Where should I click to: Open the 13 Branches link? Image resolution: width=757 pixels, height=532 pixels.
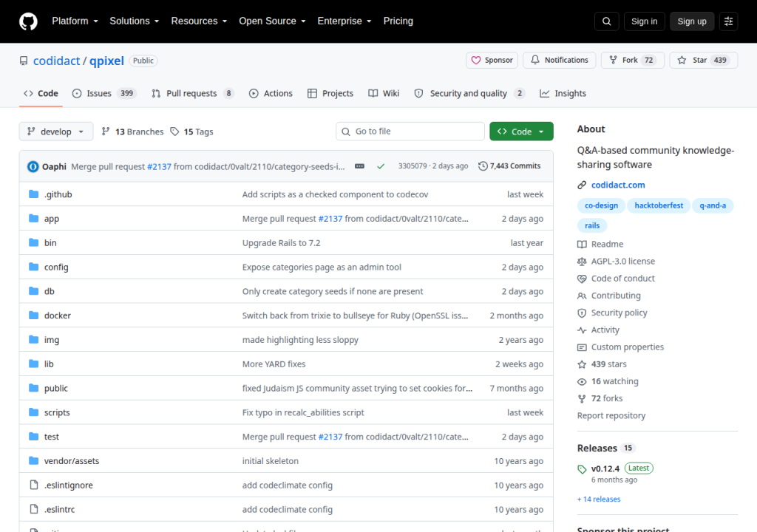(x=133, y=132)
